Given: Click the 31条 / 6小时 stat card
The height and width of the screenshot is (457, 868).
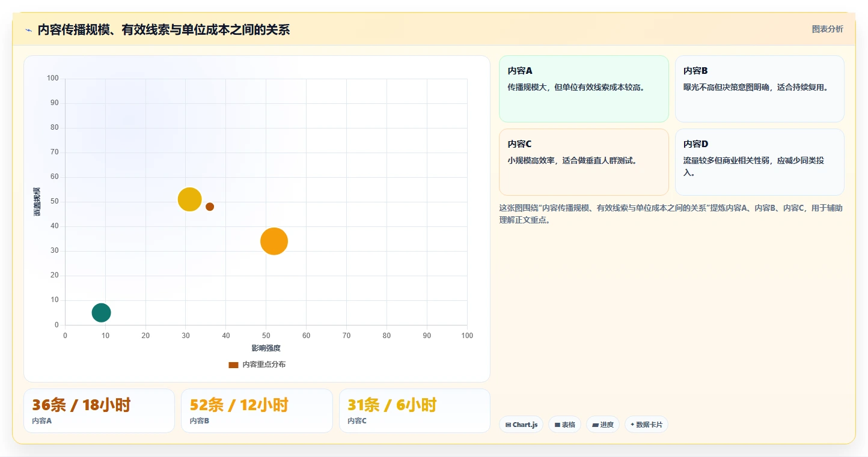Looking at the screenshot, I should (x=415, y=411).
